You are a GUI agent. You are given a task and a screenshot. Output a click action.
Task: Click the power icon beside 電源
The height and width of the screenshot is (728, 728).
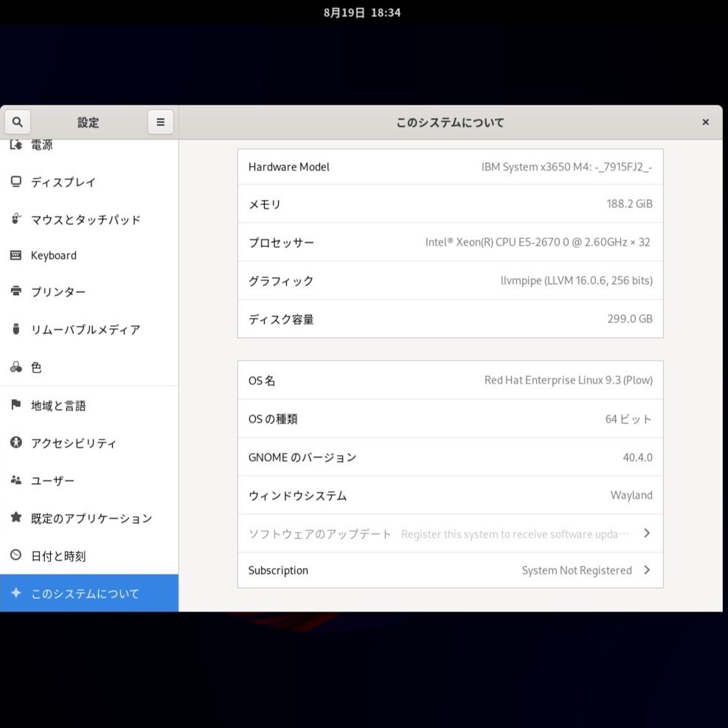tap(15, 145)
